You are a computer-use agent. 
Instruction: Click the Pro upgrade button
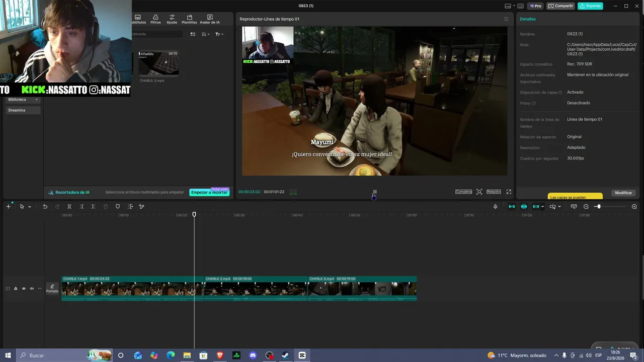(x=535, y=6)
